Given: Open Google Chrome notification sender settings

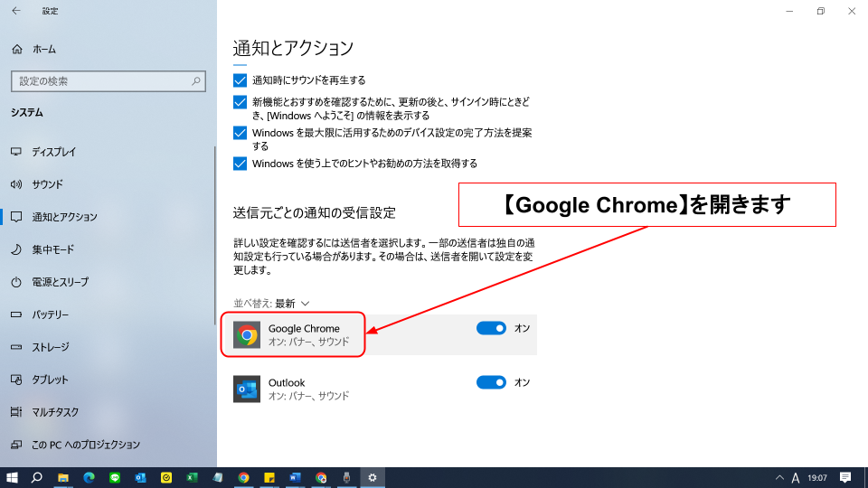Looking at the screenshot, I should tap(303, 335).
